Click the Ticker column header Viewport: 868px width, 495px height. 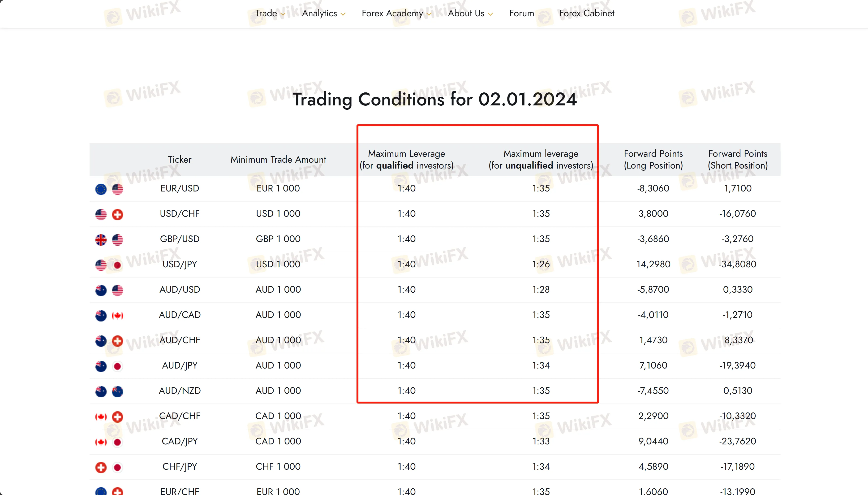click(179, 160)
